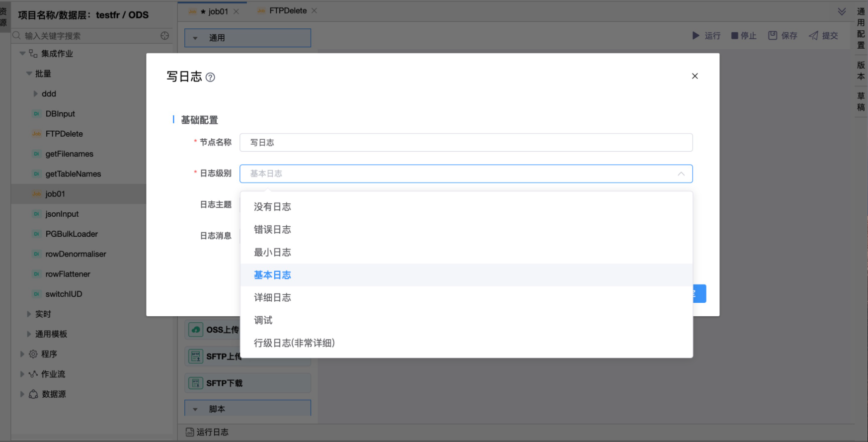Click the help icon beside 写日志 title
This screenshot has height=442, width=868.
tap(210, 78)
